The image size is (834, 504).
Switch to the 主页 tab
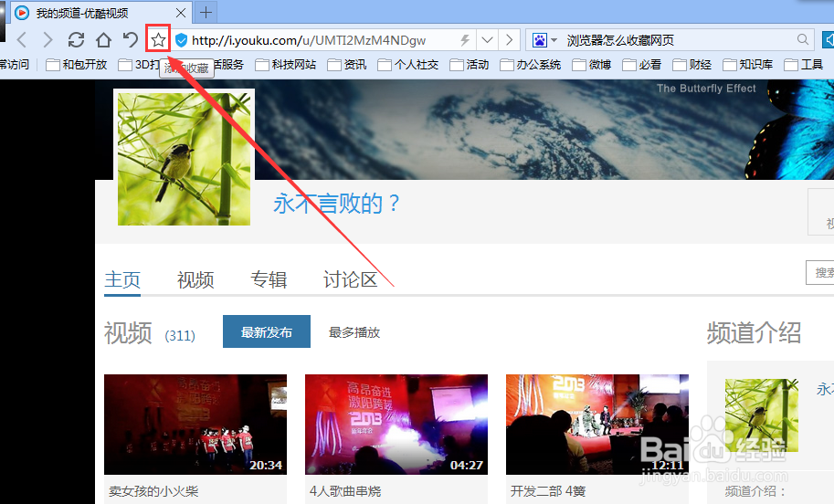point(122,279)
